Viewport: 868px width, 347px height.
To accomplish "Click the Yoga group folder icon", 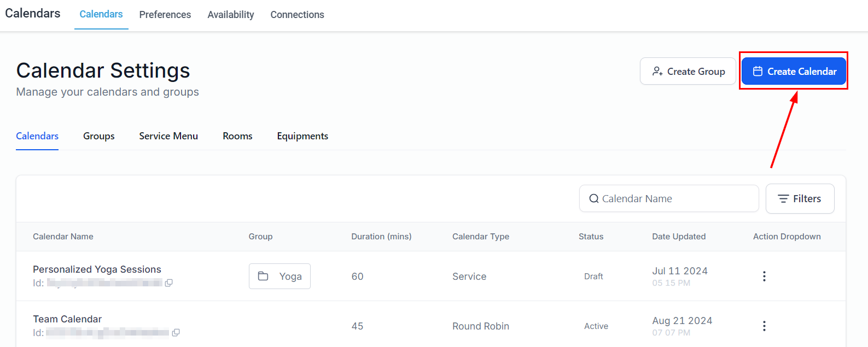I will tap(263, 277).
